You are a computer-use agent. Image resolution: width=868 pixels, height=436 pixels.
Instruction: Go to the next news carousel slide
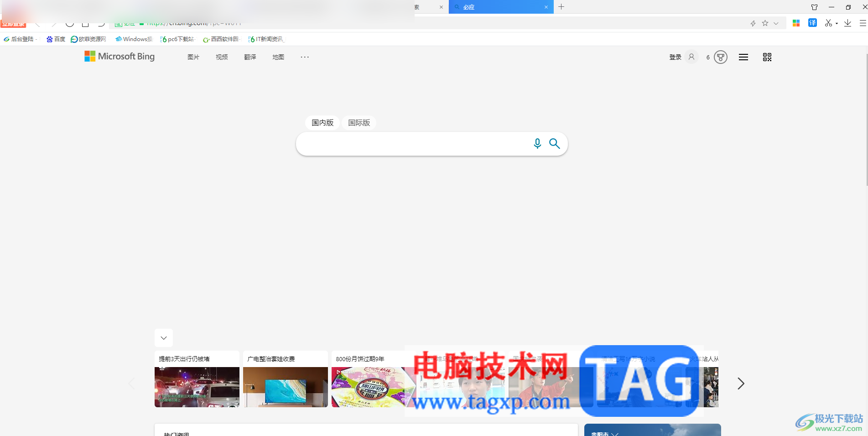point(741,383)
